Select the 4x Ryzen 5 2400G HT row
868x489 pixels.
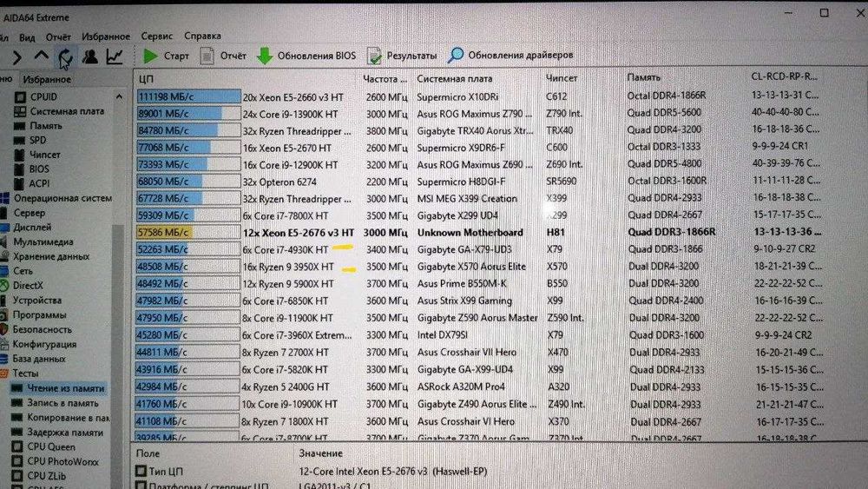(479, 387)
